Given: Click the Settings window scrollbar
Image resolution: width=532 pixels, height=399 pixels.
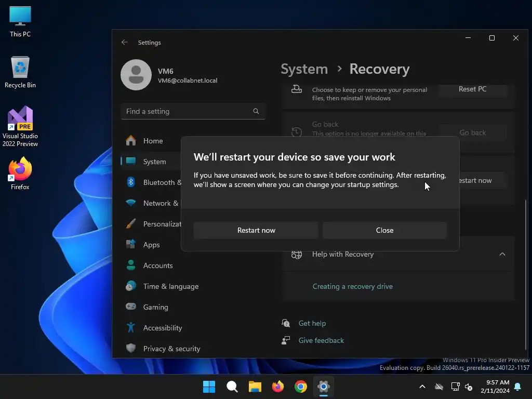Looking at the screenshot, I should 526,275.
